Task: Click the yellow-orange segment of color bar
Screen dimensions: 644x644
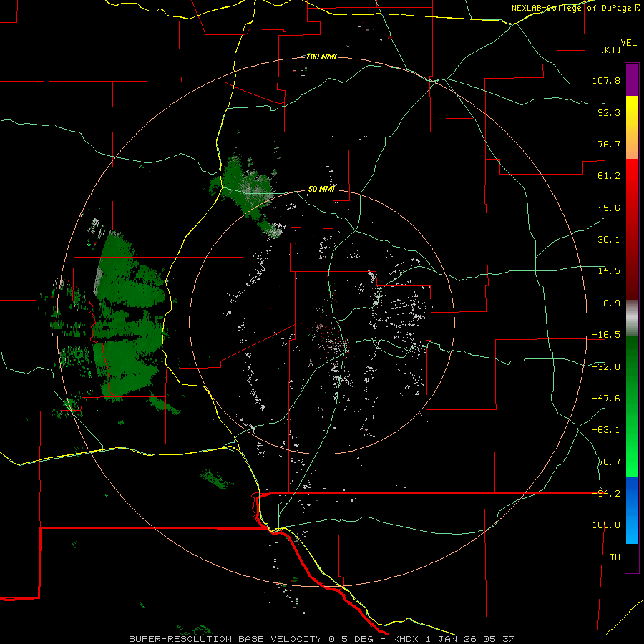Action: point(632,127)
